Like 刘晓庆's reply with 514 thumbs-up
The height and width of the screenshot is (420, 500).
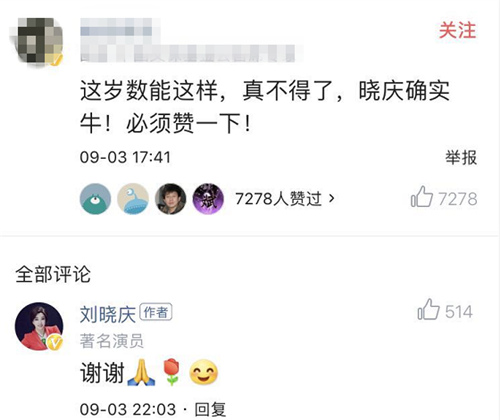445,311
